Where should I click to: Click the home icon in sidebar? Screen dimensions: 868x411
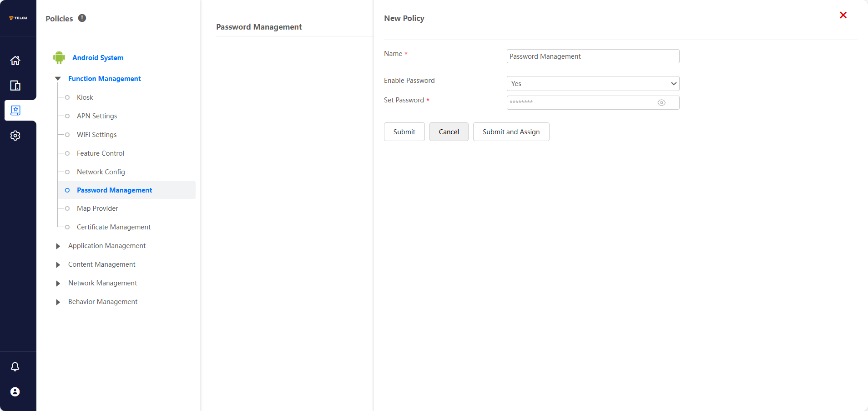click(x=15, y=61)
